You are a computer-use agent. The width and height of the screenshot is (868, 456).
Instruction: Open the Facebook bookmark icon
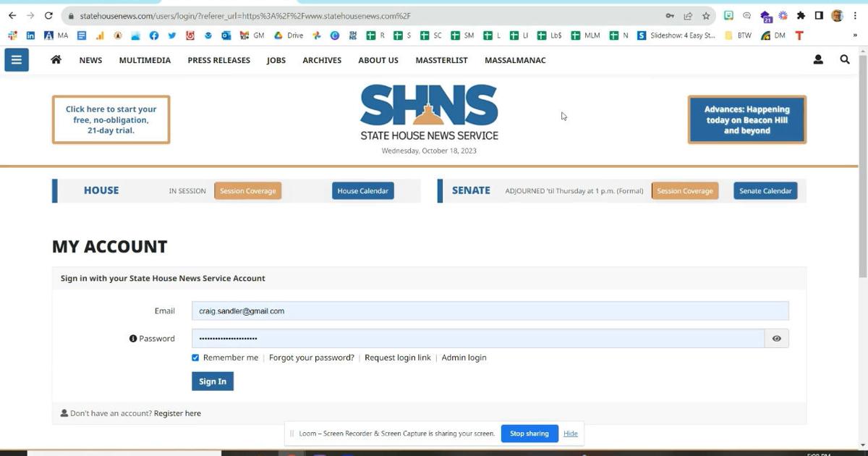154,35
